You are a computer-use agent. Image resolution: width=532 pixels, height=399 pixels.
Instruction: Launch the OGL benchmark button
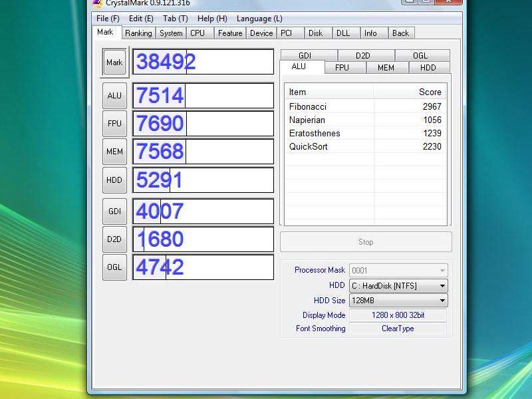pos(114,267)
